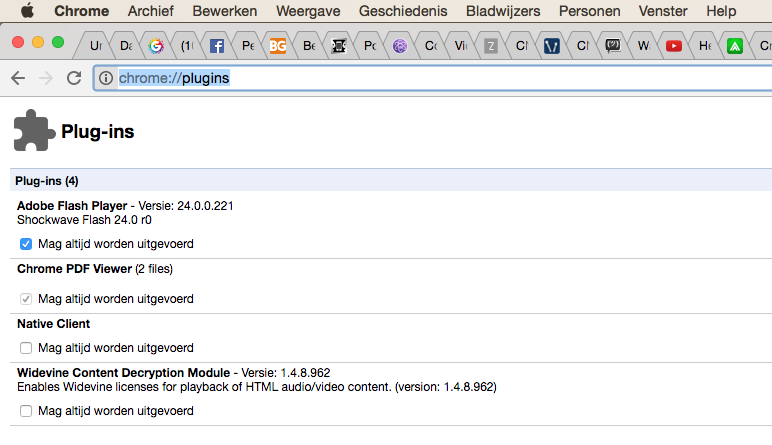The image size is (772, 445).
Task: Switch to the YouTube tab
Action: (674, 46)
